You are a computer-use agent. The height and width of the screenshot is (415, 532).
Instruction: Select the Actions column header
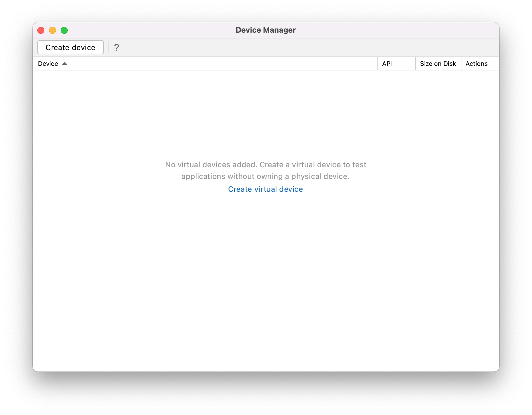pos(477,64)
